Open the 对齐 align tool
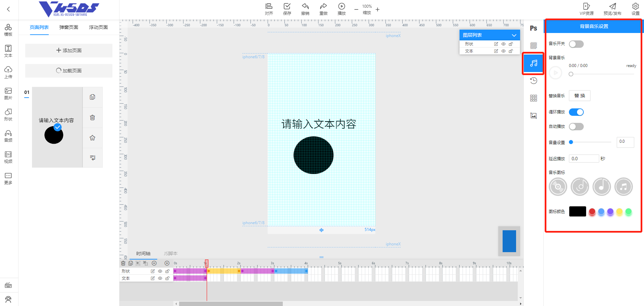The height and width of the screenshot is (306, 644). 269,9
